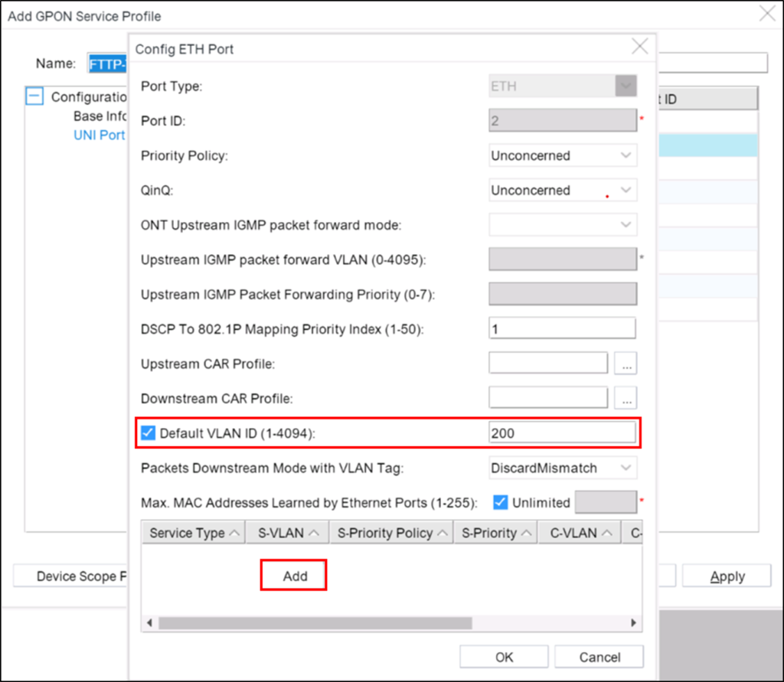This screenshot has width=784, height=682.
Task: Click Add to insert a service entry
Action: point(293,574)
